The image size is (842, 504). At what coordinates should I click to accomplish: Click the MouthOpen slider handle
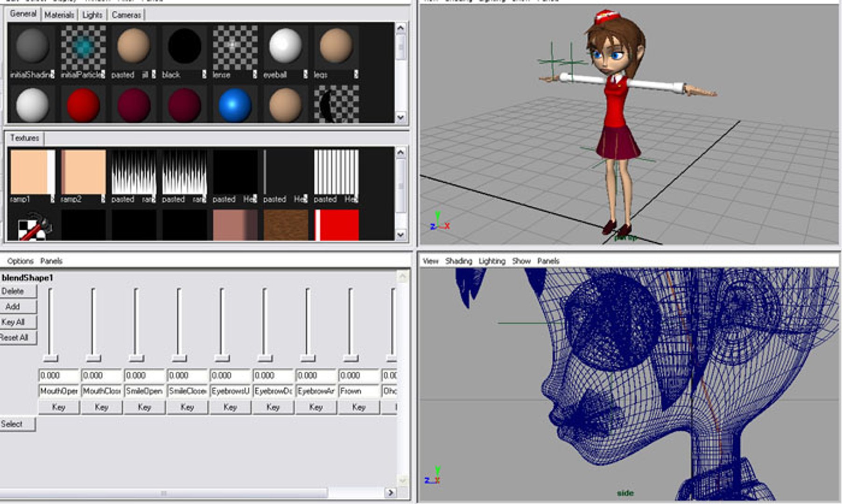pos(50,358)
